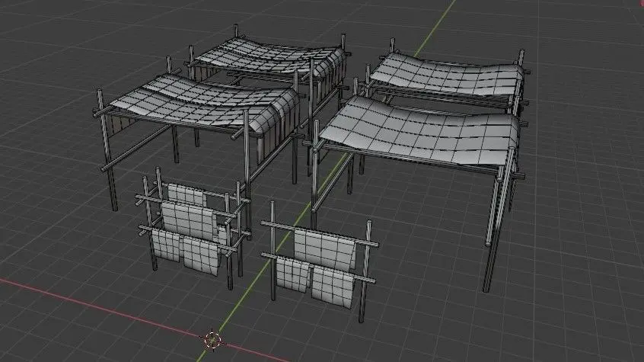
Task: Select the lower-right cloth on the right drying rack
Action: pos(333,287)
